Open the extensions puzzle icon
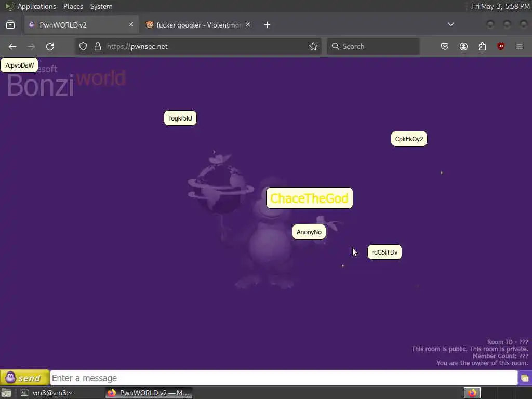The height and width of the screenshot is (399, 532). 482,46
